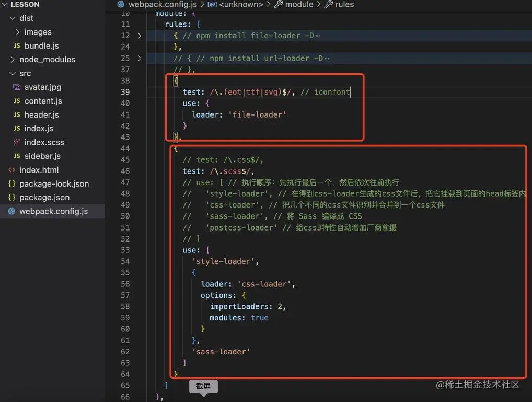This screenshot has height=402, width=532.
Task: Collapse the src folder
Action: pyautogui.click(x=13, y=73)
